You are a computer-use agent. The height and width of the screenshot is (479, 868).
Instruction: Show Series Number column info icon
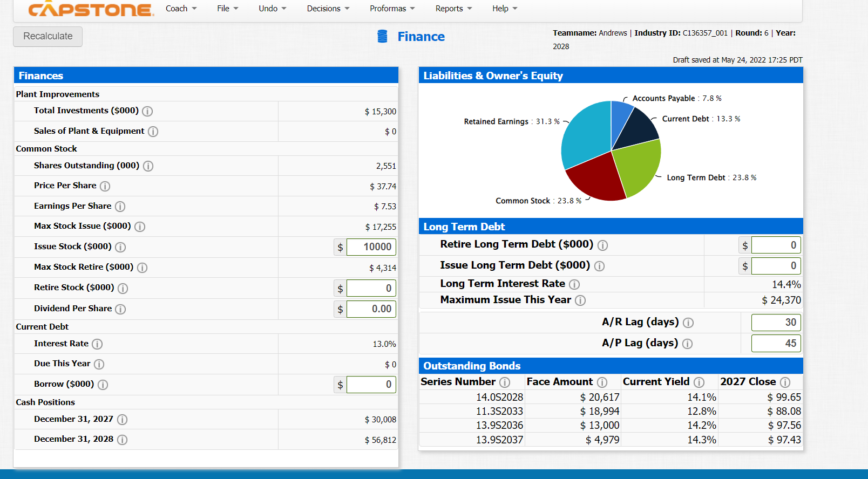(x=505, y=382)
